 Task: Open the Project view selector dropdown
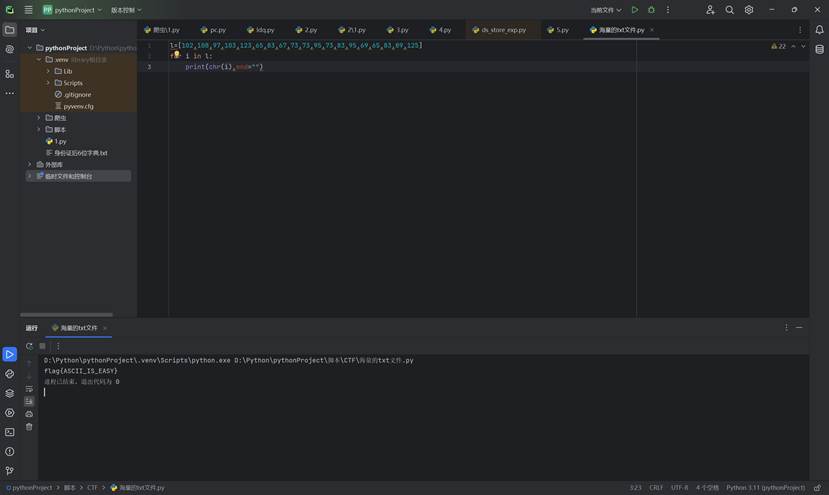pyautogui.click(x=35, y=30)
